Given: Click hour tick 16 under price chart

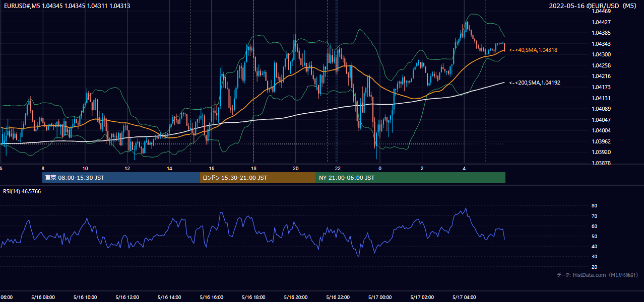Looking at the screenshot, I should [212, 168].
